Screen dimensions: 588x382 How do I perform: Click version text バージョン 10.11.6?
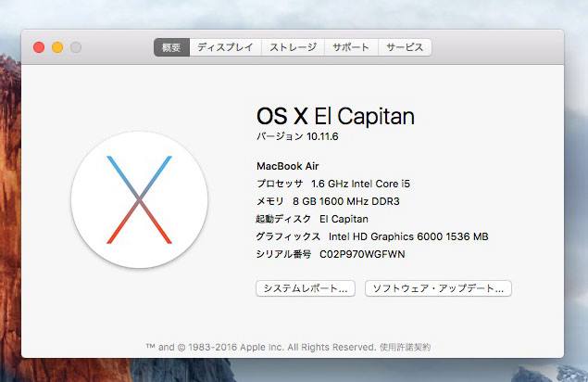tap(297, 136)
